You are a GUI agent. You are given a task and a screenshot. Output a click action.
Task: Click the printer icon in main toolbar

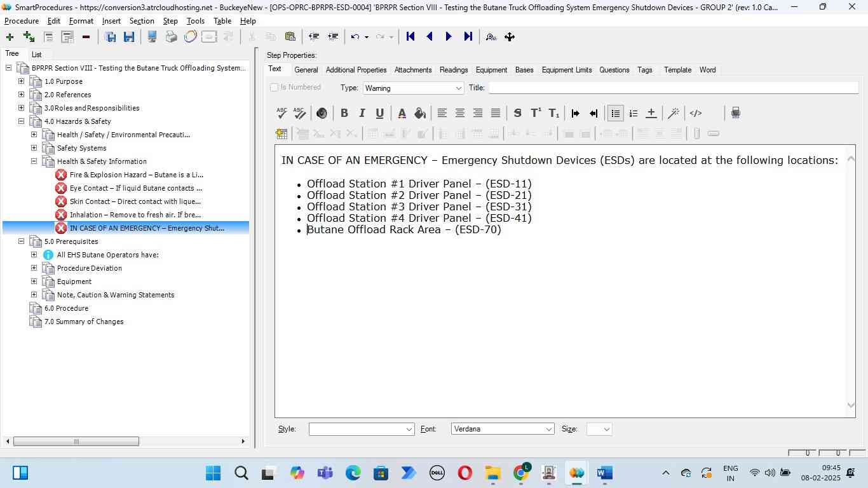pyautogui.click(x=171, y=37)
